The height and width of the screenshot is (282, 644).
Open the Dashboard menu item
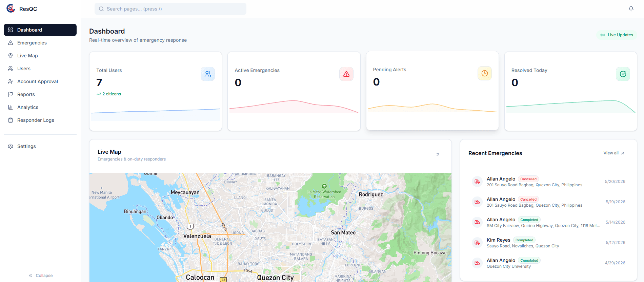[40, 30]
